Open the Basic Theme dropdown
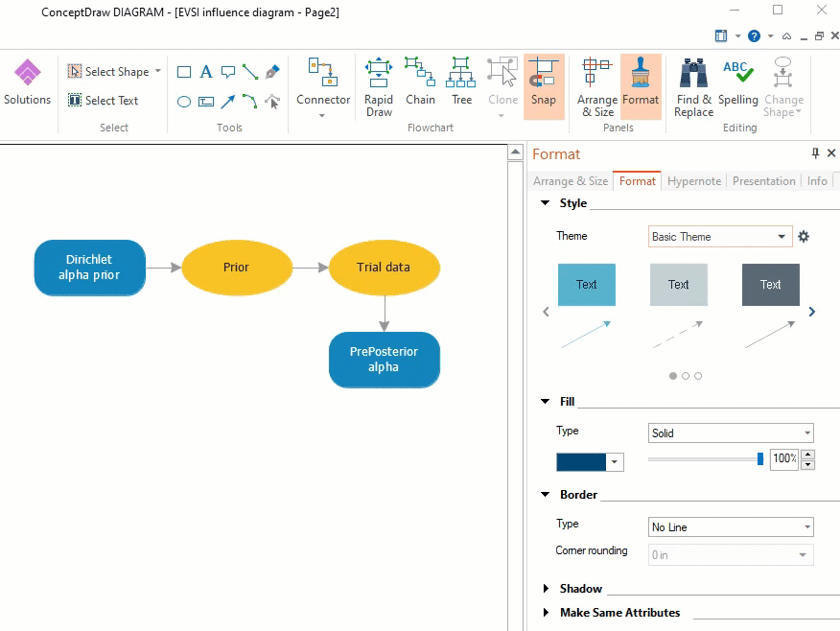Image resolution: width=840 pixels, height=631 pixels. 720,237
